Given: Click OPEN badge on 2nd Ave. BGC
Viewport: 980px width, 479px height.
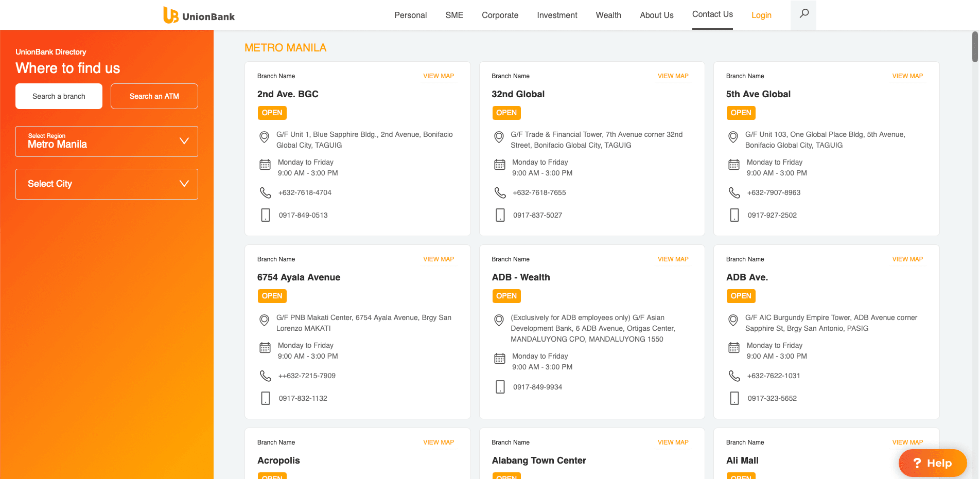Looking at the screenshot, I should (x=272, y=113).
